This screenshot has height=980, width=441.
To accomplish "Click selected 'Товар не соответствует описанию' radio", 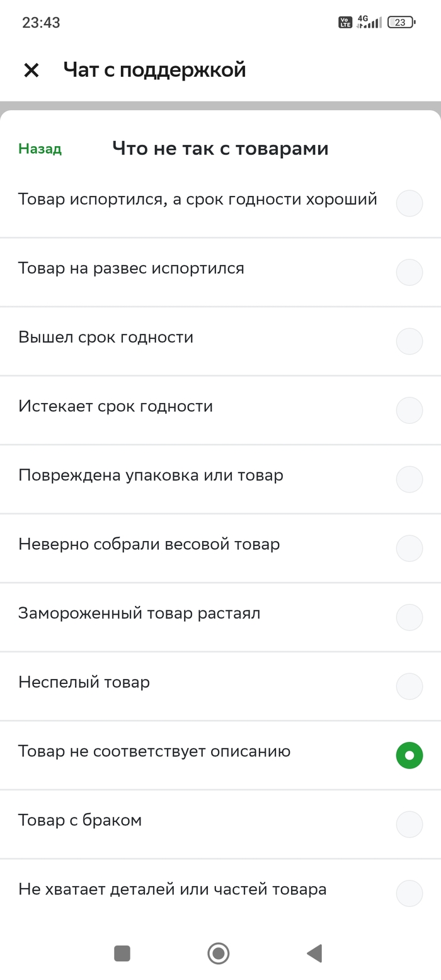I will pyautogui.click(x=409, y=755).
